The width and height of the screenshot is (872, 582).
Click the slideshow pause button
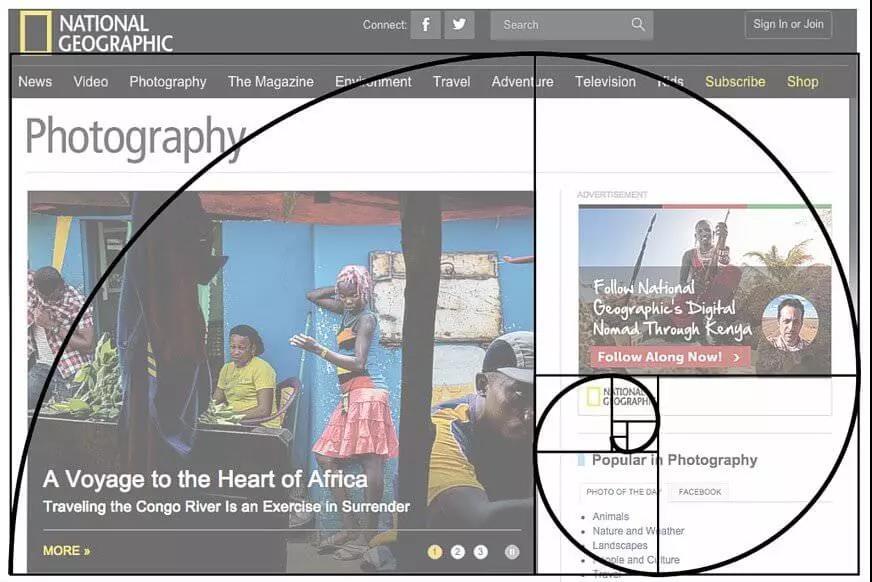(512, 552)
